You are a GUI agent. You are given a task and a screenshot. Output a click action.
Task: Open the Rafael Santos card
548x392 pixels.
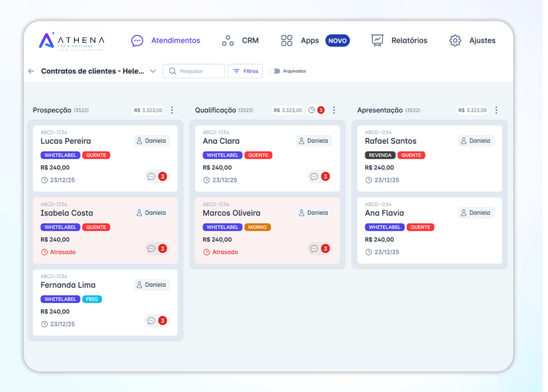pyautogui.click(x=430, y=158)
